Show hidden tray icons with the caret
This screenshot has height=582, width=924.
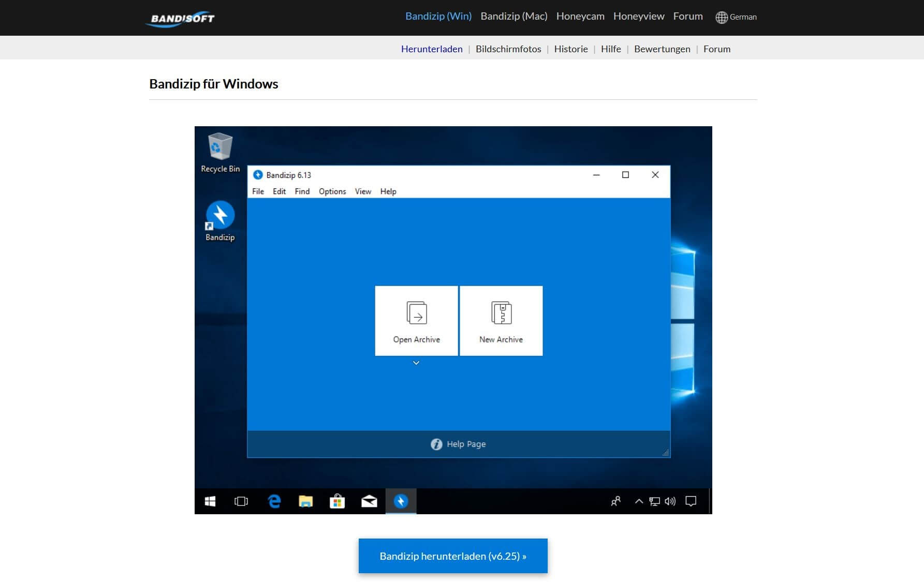tap(639, 501)
